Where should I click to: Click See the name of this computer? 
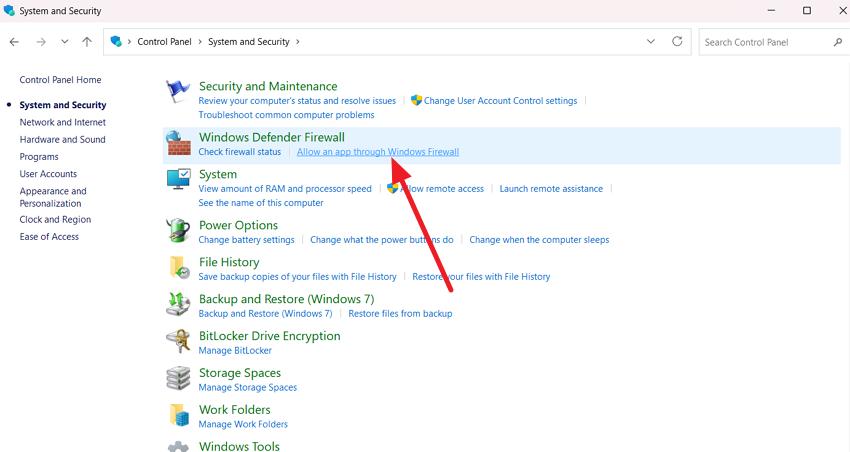click(261, 203)
